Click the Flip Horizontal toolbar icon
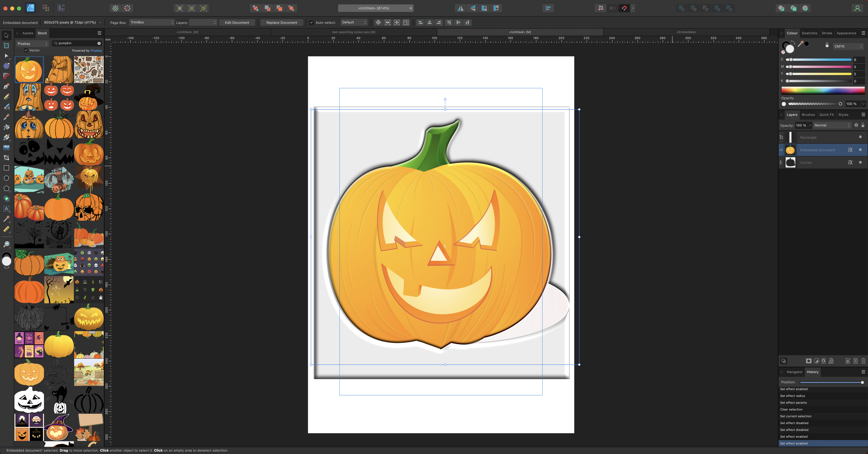 (x=460, y=8)
